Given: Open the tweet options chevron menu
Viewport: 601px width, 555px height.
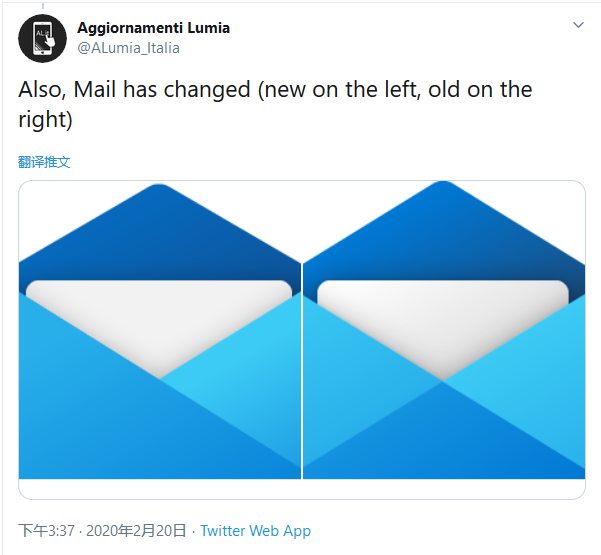Looking at the screenshot, I should [x=577, y=24].
